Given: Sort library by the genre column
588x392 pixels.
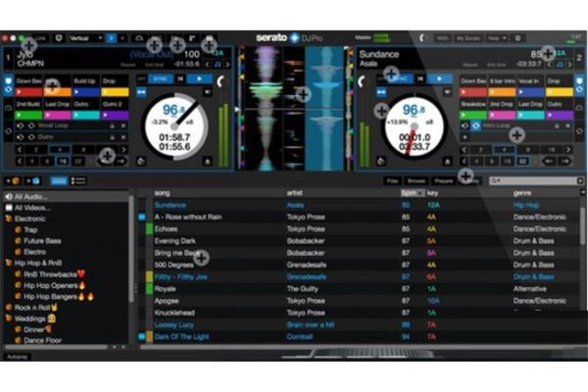Looking at the screenshot, I should 522,193.
